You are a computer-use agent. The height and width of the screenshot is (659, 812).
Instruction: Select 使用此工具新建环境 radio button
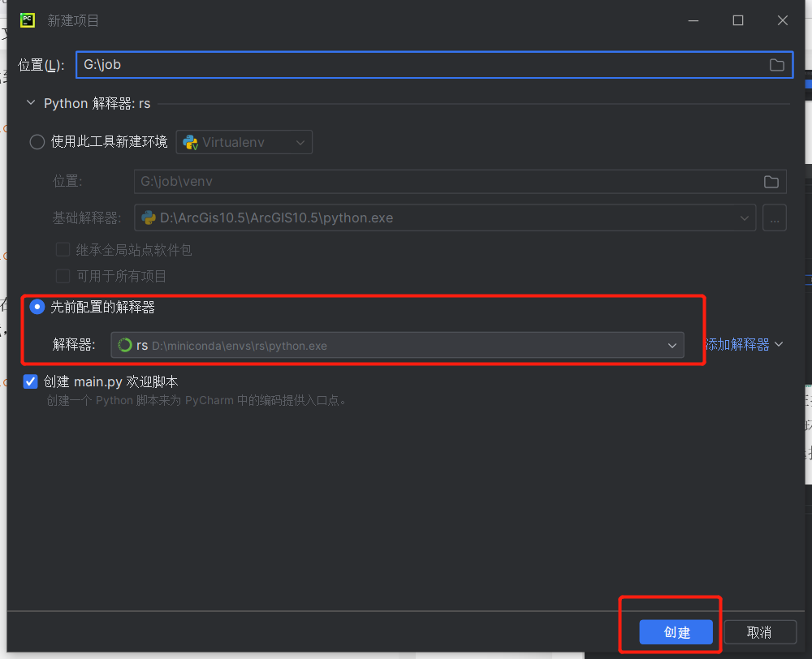37,142
